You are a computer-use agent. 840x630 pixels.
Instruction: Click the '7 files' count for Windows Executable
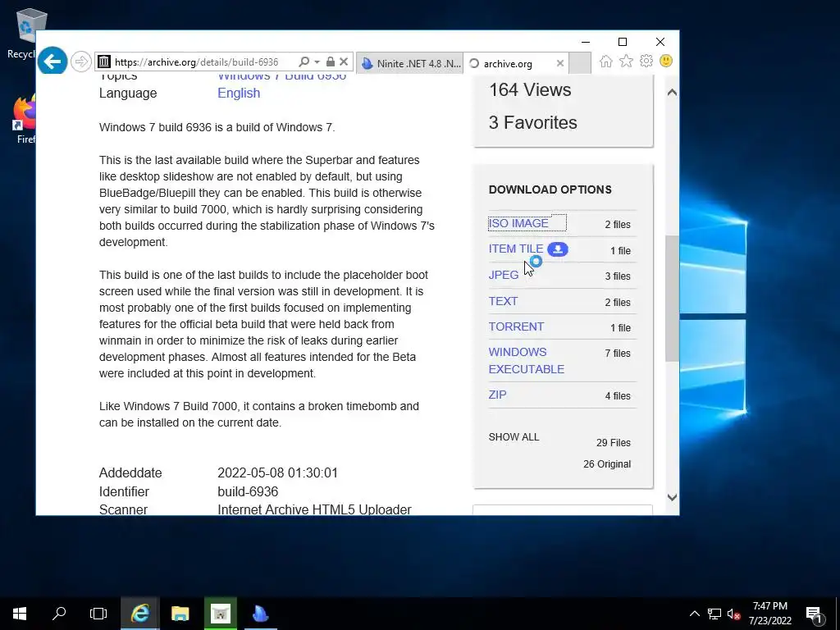tap(618, 353)
